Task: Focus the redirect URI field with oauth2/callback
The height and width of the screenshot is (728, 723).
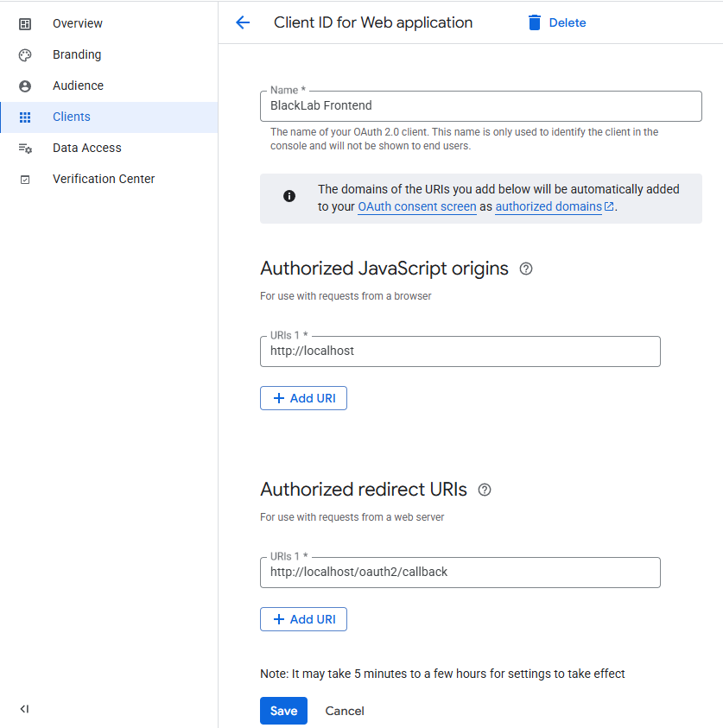Action: click(460, 573)
